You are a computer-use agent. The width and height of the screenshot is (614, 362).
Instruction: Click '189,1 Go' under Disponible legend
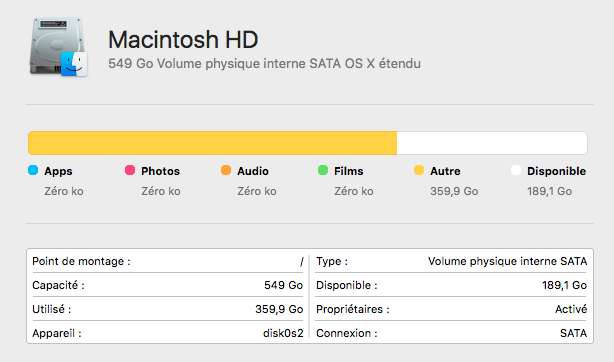pyautogui.click(x=549, y=191)
